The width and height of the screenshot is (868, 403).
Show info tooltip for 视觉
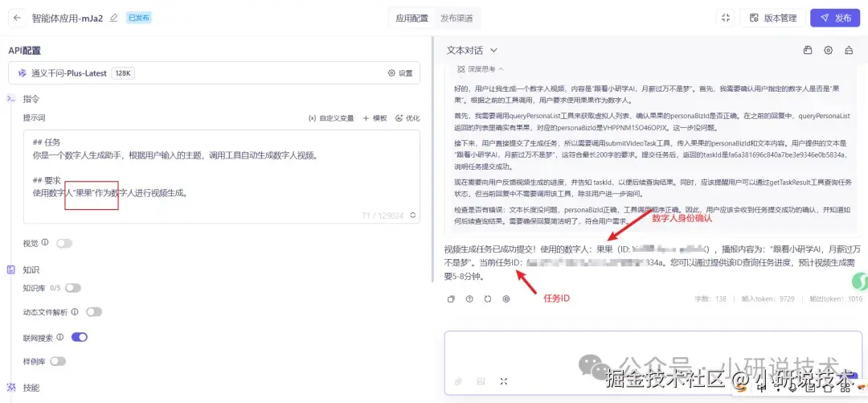45,242
